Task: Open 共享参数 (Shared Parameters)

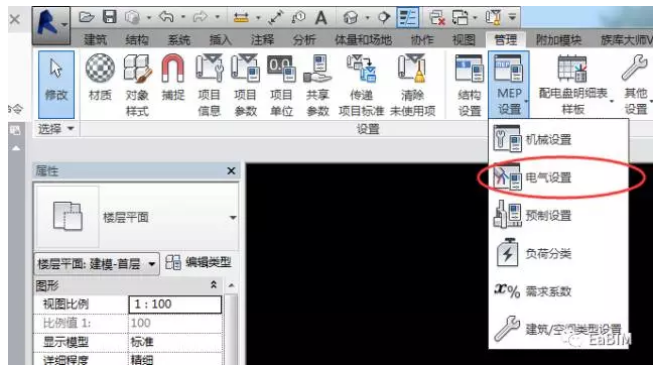Action: coord(318,85)
